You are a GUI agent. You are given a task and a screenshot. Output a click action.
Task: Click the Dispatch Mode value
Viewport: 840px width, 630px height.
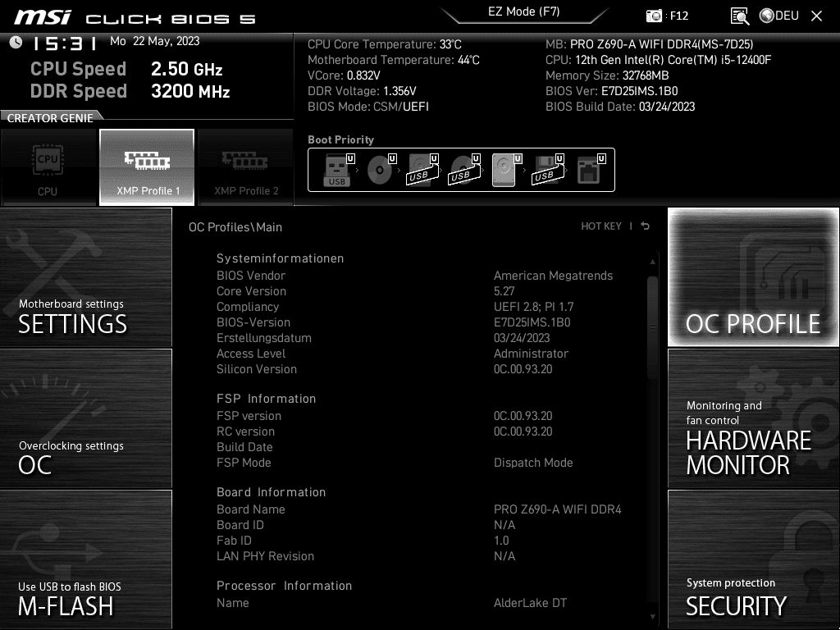click(533, 463)
